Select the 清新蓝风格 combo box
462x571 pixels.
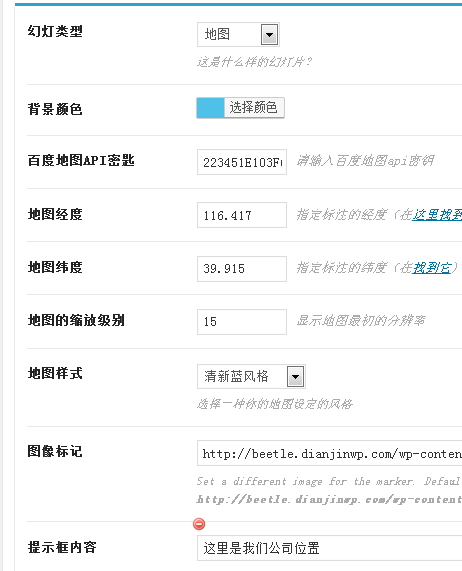point(251,376)
